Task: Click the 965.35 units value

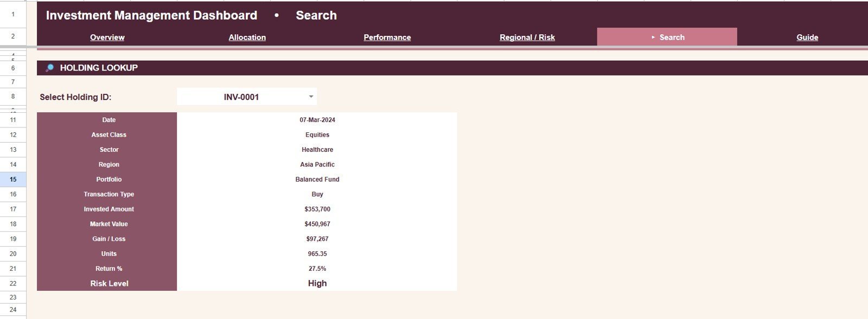Action: 317,254
